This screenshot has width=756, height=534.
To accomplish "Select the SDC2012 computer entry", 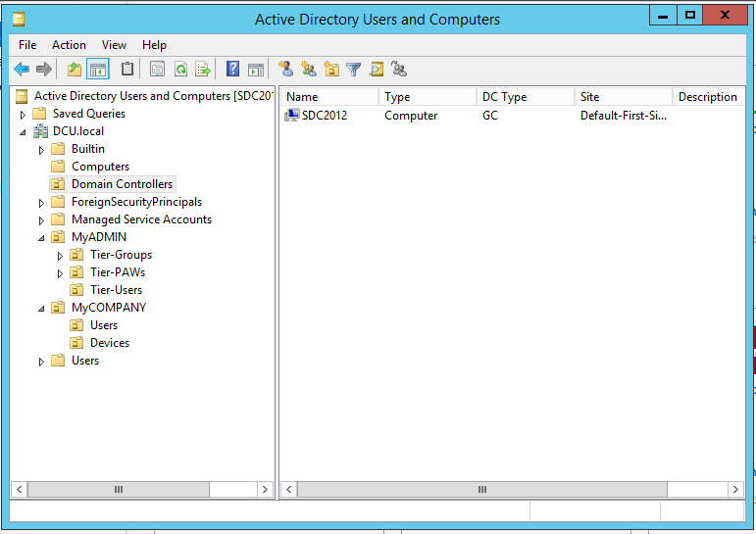I will [324, 116].
